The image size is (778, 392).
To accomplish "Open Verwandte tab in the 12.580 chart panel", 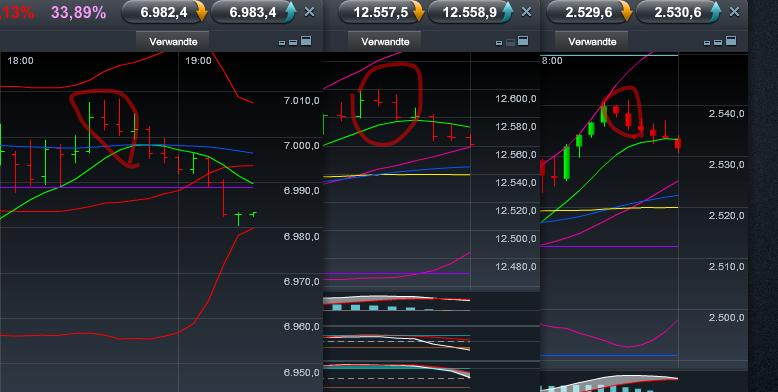I will (x=385, y=42).
